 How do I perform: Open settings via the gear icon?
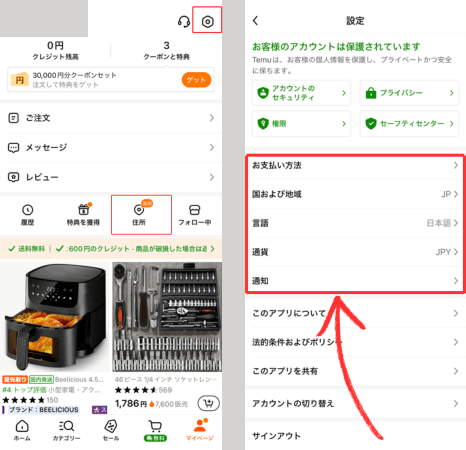point(207,22)
